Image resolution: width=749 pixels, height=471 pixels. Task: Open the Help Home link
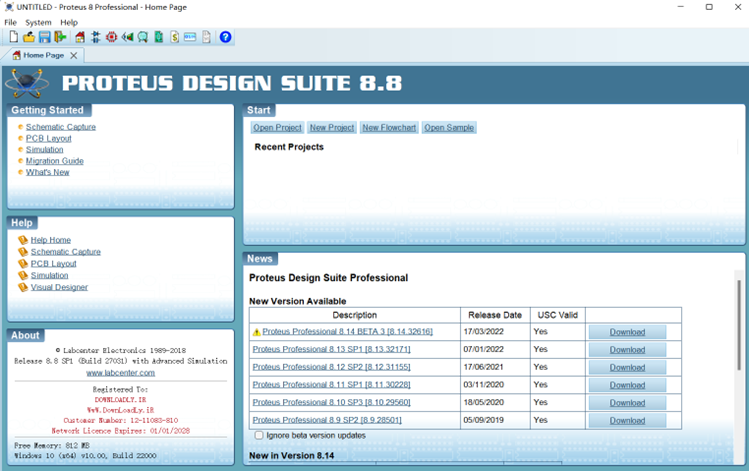[51, 240]
